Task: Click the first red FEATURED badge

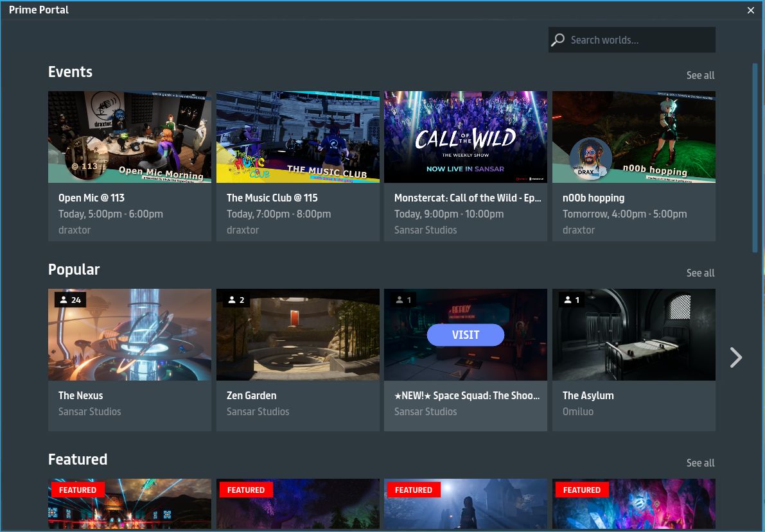Action: click(78, 490)
